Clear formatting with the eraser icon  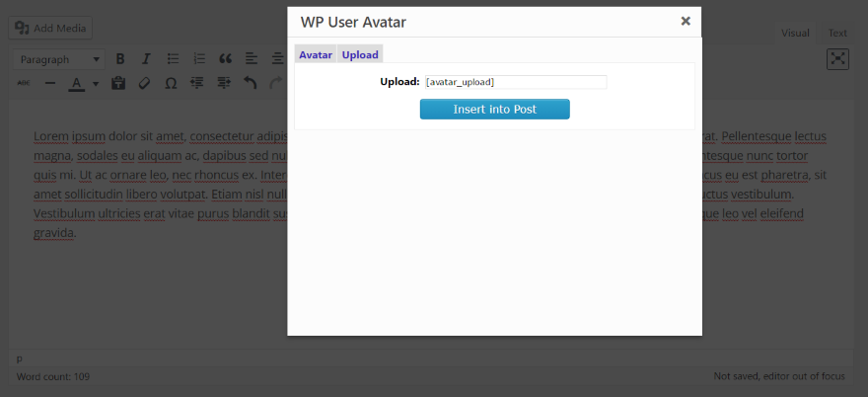pyautogui.click(x=144, y=83)
